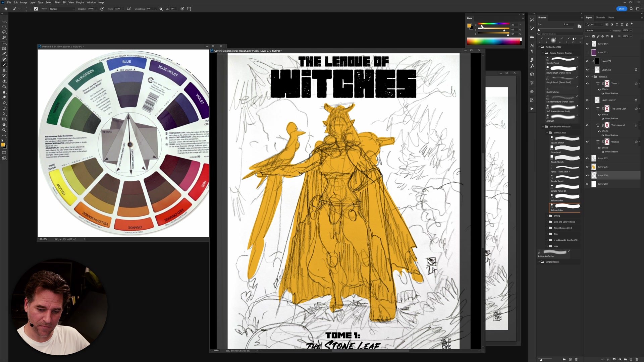The image size is (644, 362).
Task: Select the Eraser tool
Action: tap(4, 81)
